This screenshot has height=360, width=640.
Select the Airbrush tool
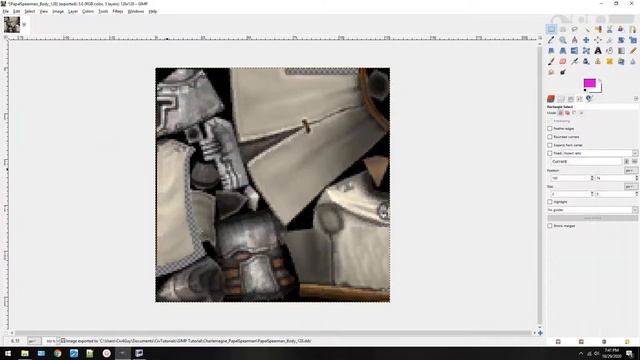coord(574,61)
